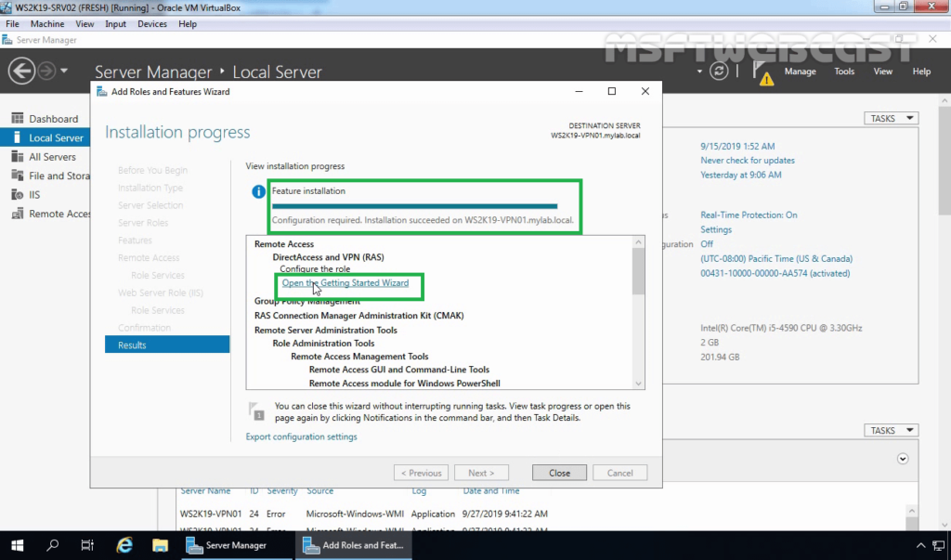
Task: Open the VirtualBox Devices menu
Action: [151, 23]
